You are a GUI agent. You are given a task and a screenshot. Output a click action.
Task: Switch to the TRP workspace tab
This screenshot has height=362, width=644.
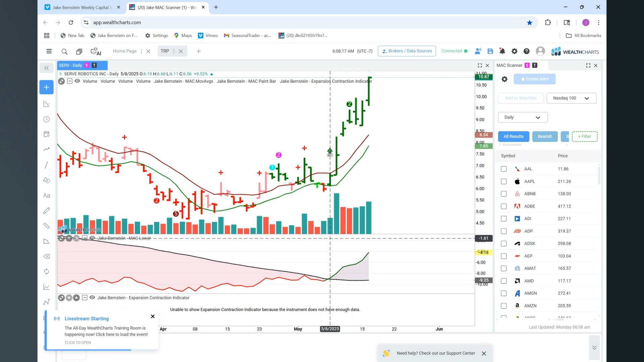[165, 51]
